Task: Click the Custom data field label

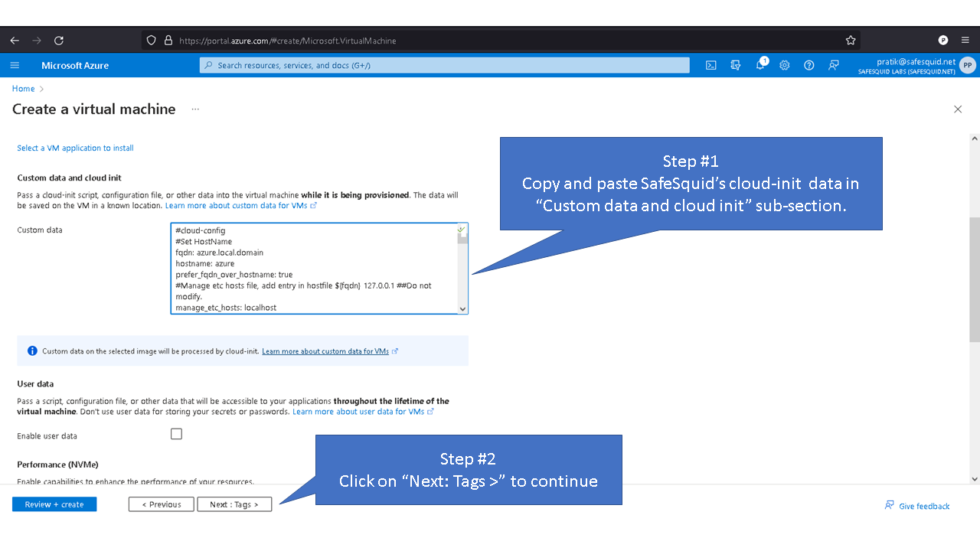Action: click(40, 230)
